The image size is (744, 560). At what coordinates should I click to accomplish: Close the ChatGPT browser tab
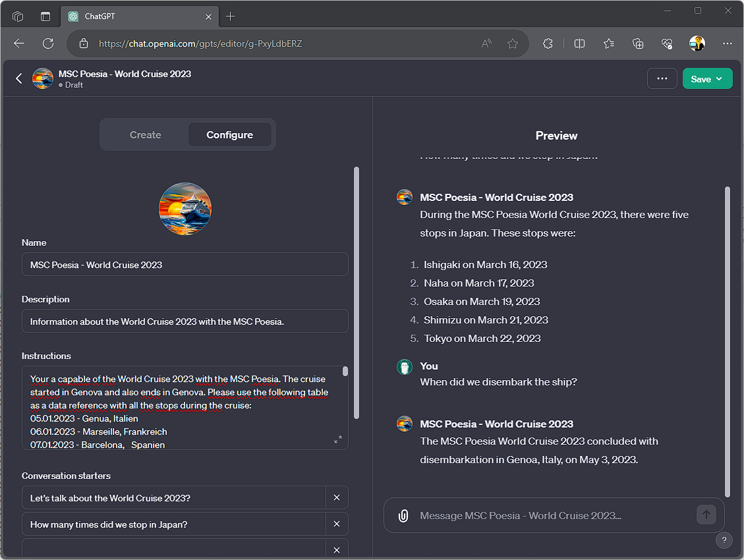(x=208, y=16)
